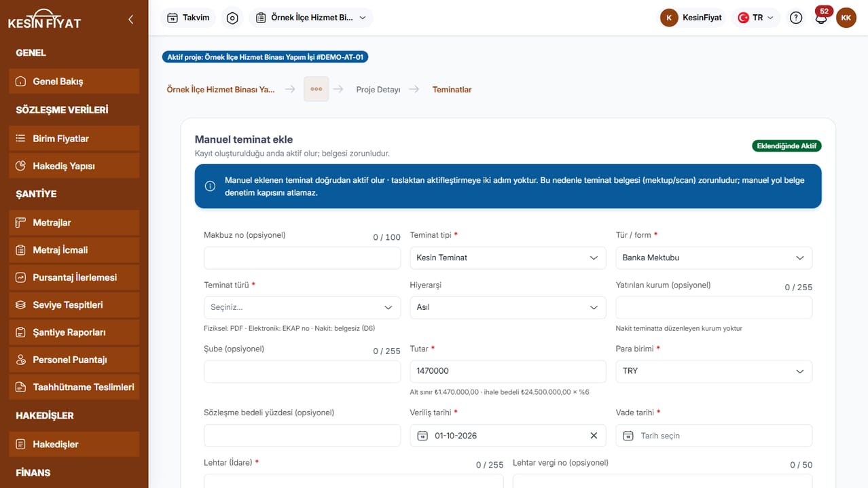Open the help question mark icon

(x=796, y=18)
